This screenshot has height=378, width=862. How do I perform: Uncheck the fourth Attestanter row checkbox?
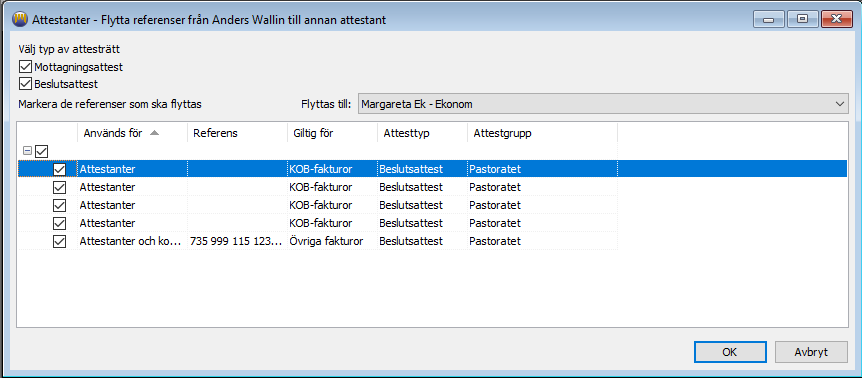59,224
